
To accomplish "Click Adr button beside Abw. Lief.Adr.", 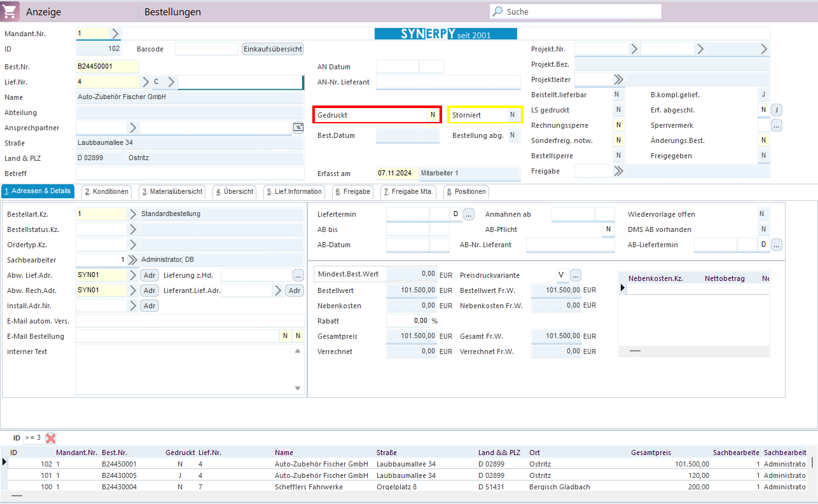I will point(149,275).
